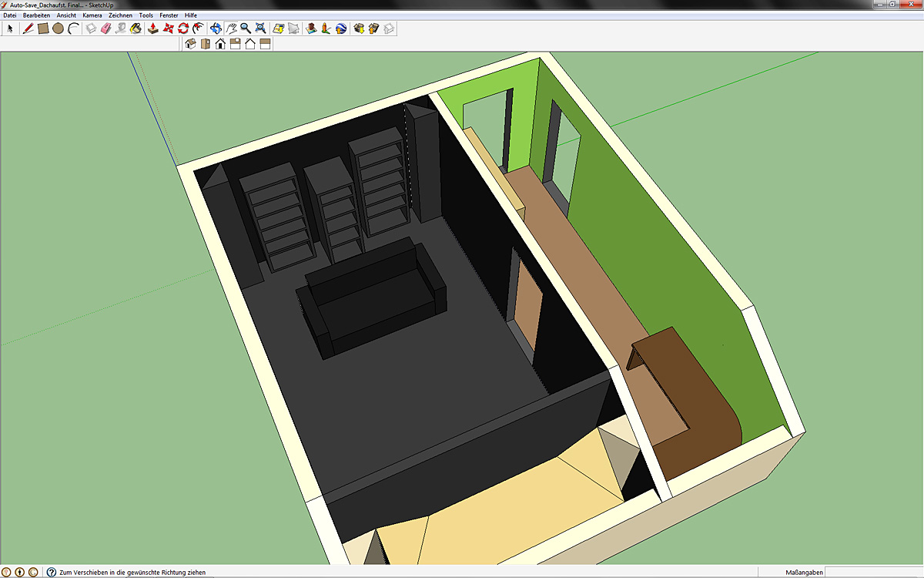Select the arrow Select tool
This screenshot has width=924, height=578.
[11, 29]
